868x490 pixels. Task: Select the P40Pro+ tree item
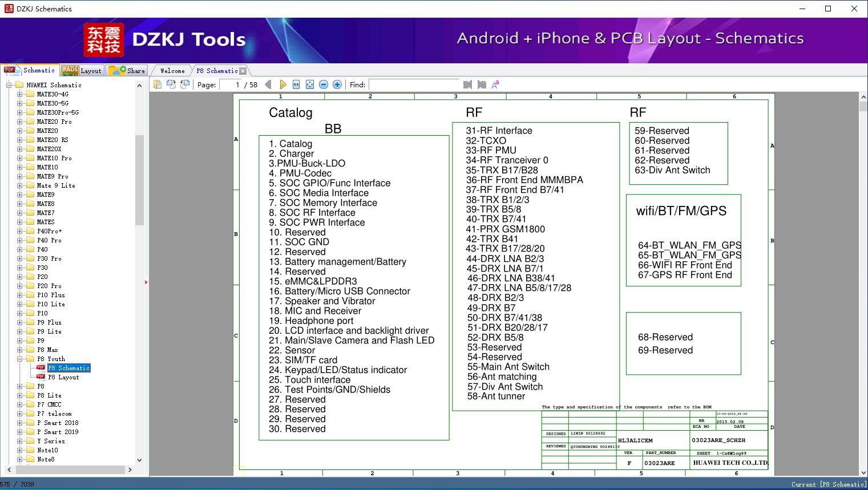[x=50, y=231]
